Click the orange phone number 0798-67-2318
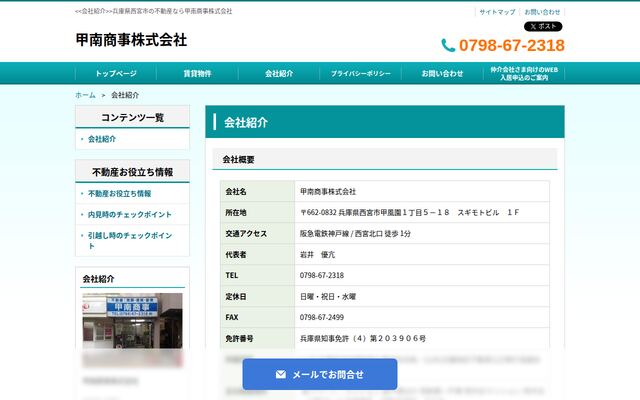 (512, 45)
